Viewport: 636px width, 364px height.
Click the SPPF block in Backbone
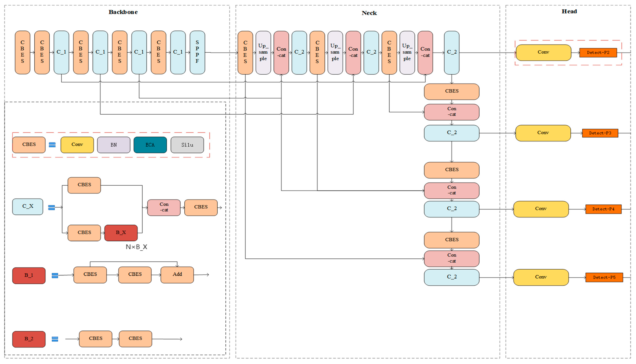tap(197, 52)
